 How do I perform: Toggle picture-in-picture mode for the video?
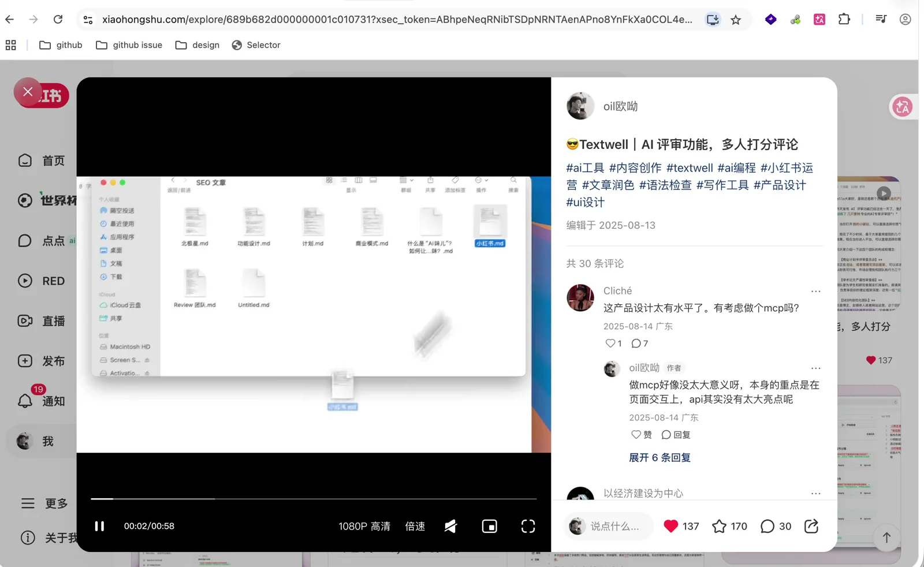pos(489,526)
